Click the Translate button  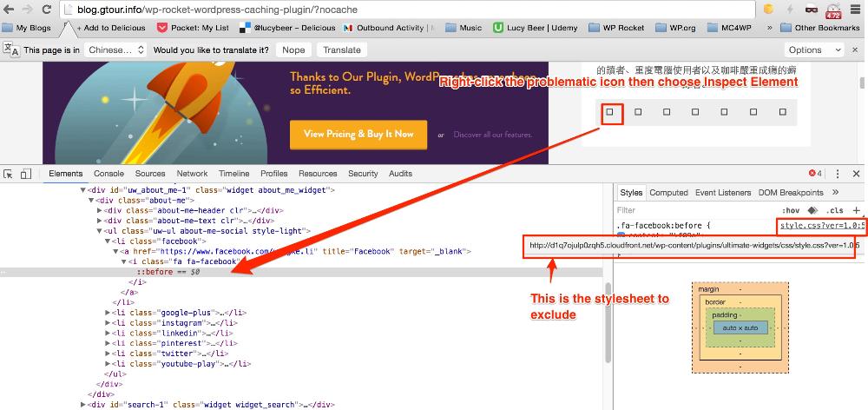click(342, 50)
